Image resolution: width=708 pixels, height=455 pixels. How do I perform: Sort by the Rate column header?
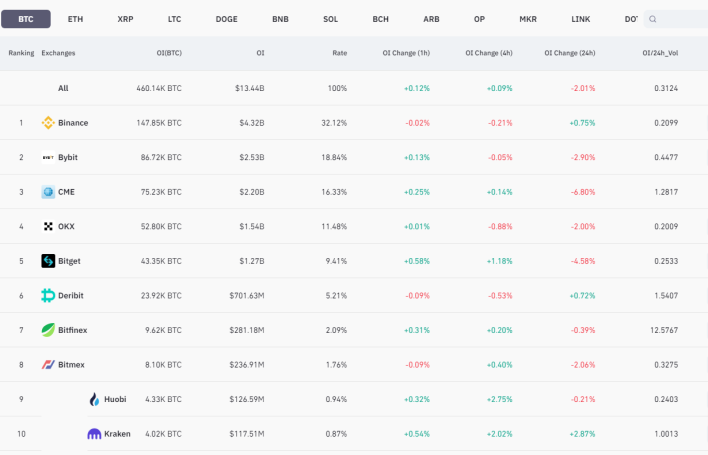340,53
